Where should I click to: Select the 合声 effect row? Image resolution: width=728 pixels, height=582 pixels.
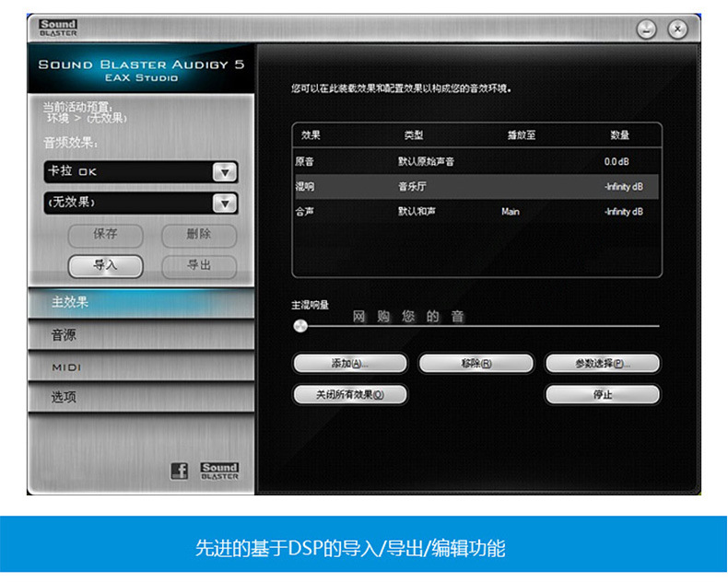point(476,212)
